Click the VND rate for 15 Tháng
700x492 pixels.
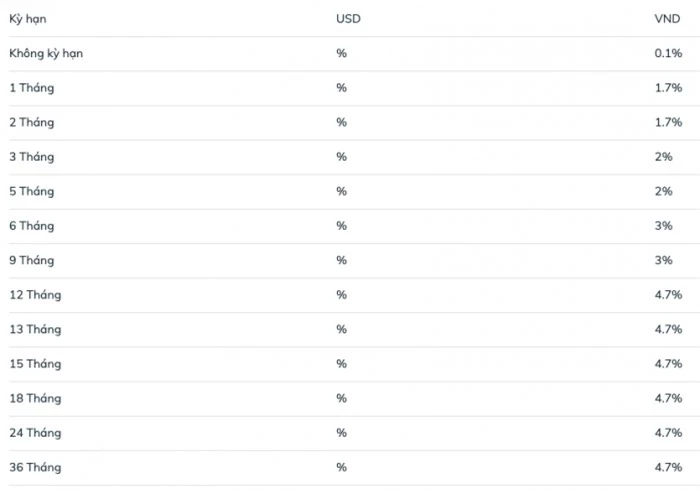tap(668, 364)
